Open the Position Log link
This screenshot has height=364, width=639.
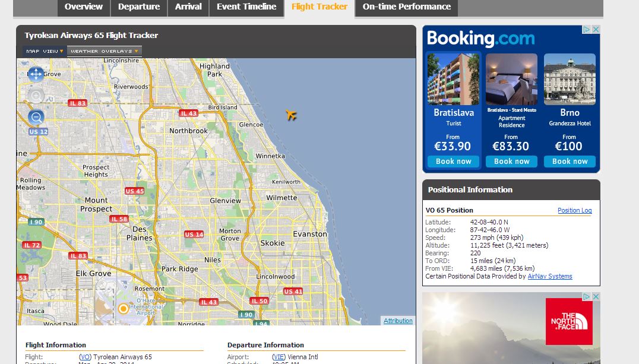point(575,210)
